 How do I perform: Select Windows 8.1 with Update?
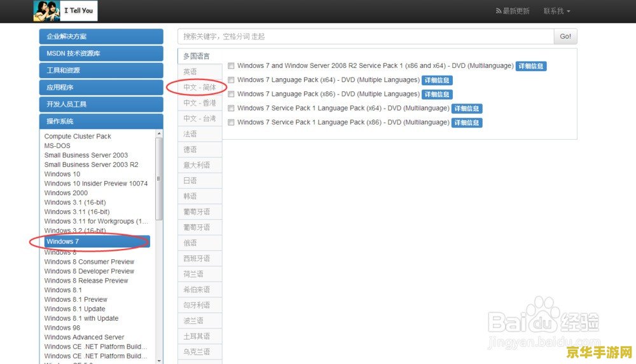tap(81, 319)
